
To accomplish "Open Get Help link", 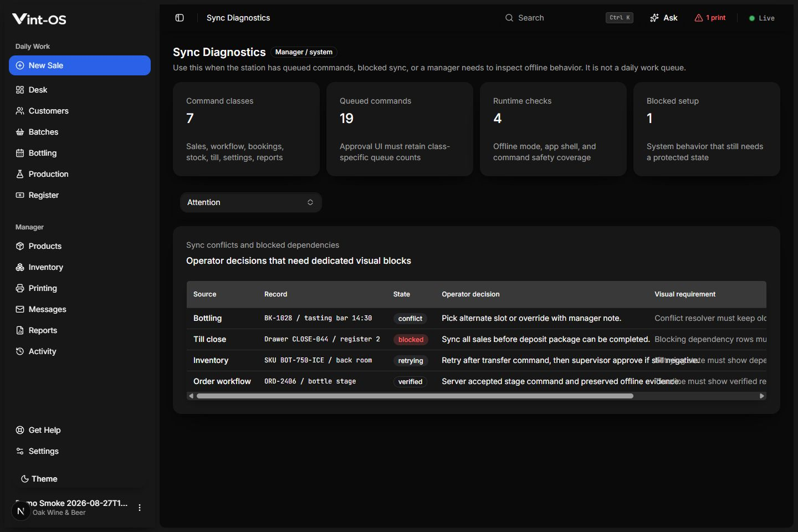I will coord(80,430).
